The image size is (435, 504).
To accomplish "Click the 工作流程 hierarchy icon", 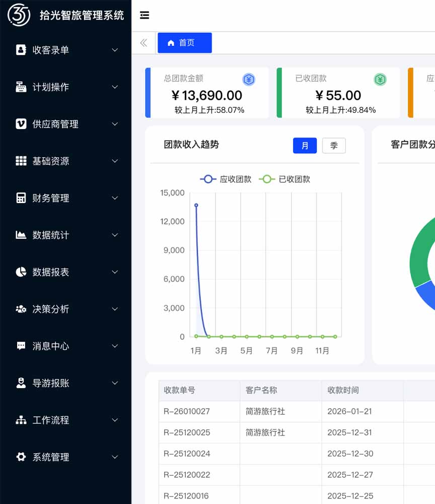I will (21, 420).
